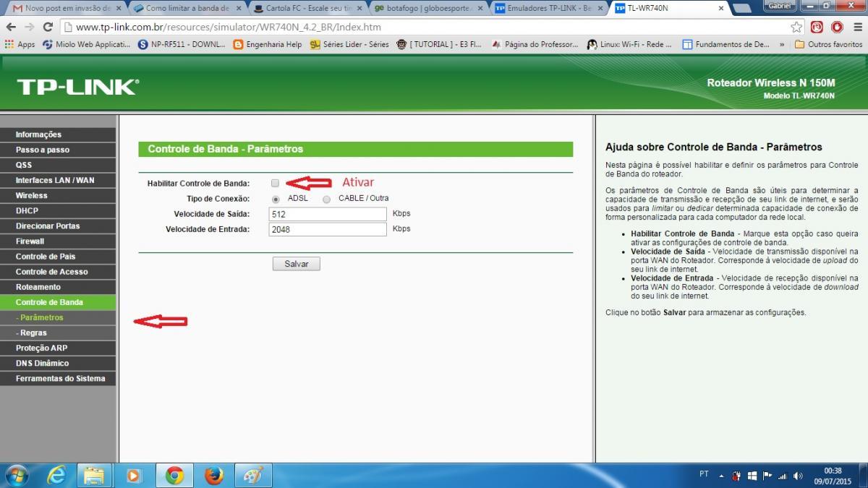Viewport: 868px width, 488px height.
Task: Expand the bookmarks overflow chevron
Action: point(782,44)
